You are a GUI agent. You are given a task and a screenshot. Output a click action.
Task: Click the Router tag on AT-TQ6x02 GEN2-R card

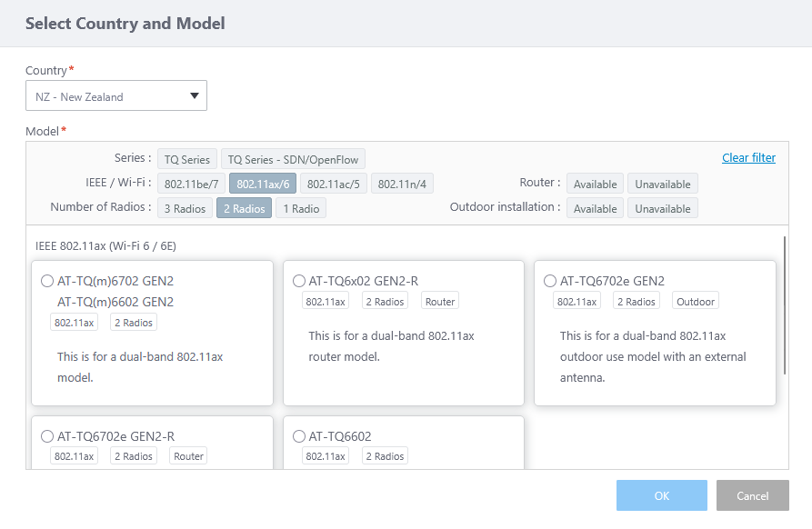(440, 301)
